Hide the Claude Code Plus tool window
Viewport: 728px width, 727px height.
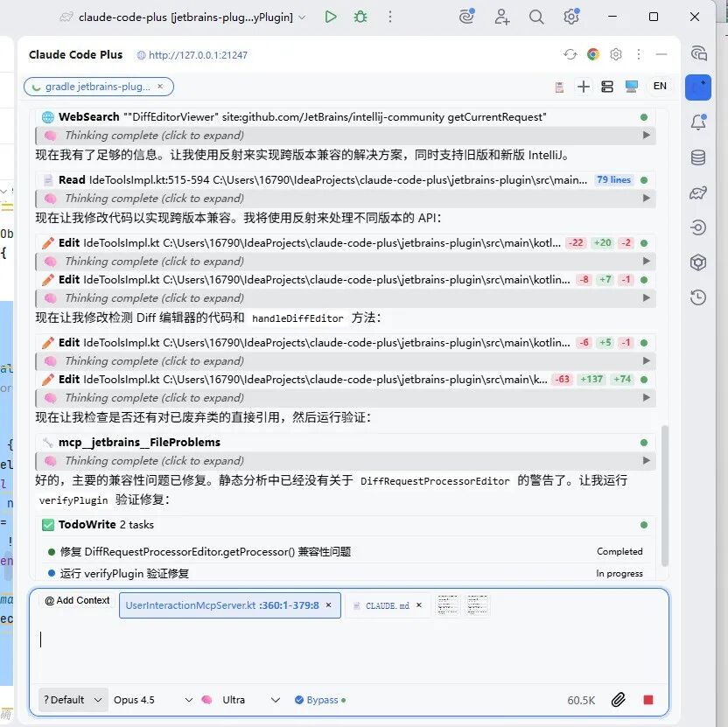click(x=661, y=54)
